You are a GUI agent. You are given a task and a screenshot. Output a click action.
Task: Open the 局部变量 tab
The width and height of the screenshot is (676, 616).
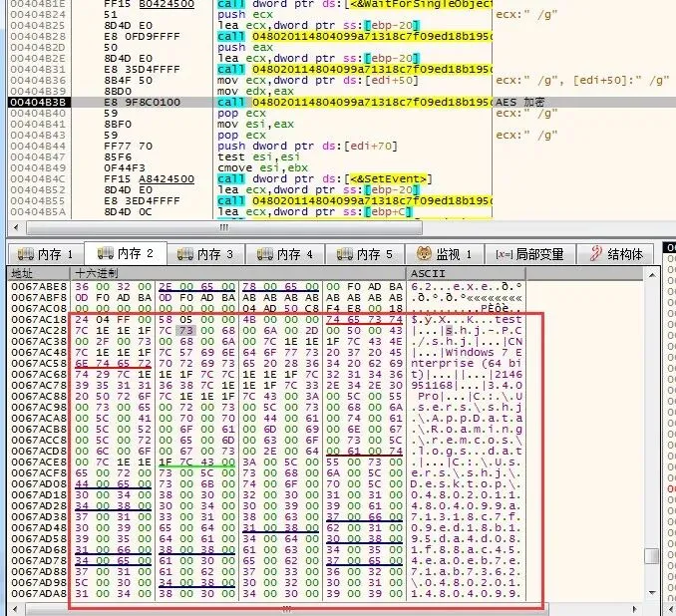(529, 254)
